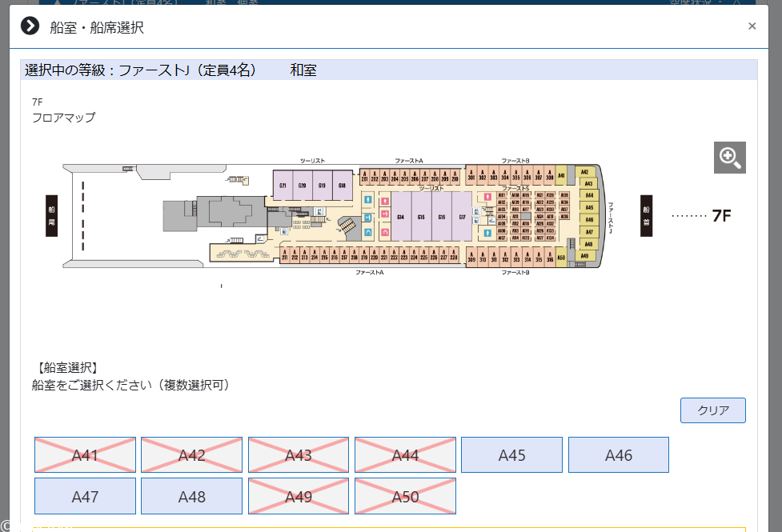782x532 pixels.
Task: Click the crossed-out A49 cabin button
Action: [298, 497]
